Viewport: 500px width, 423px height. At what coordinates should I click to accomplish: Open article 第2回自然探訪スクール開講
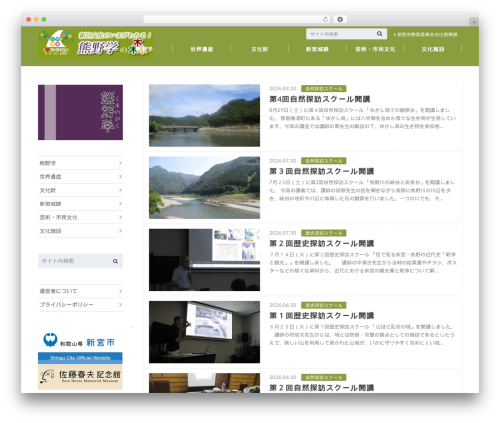click(322, 388)
